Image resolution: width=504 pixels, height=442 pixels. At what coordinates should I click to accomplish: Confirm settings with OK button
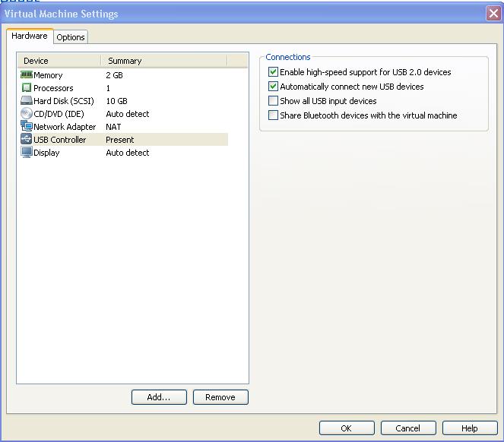pos(347,428)
